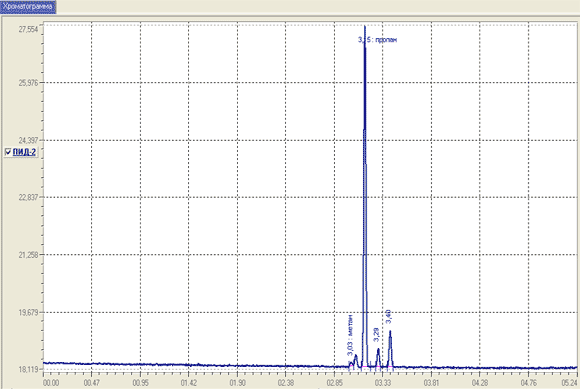Click the 27,554 value on the vertical axis

(28, 30)
